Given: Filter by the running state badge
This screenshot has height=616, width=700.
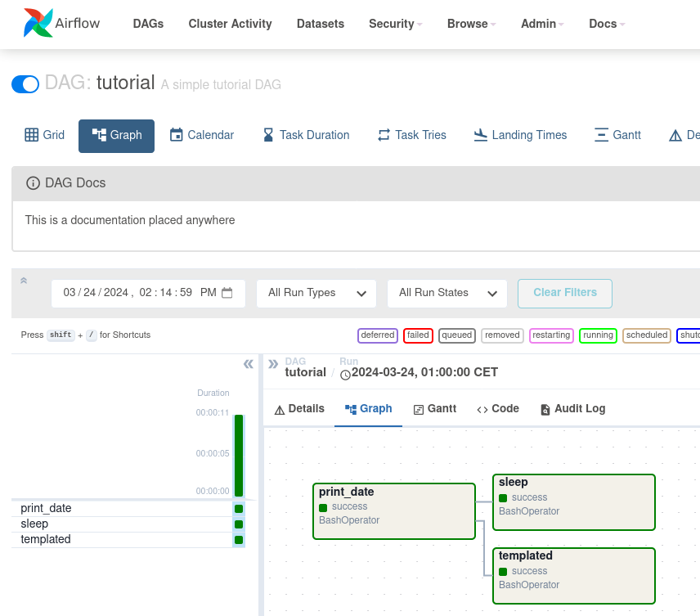Looking at the screenshot, I should click(x=598, y=335).
